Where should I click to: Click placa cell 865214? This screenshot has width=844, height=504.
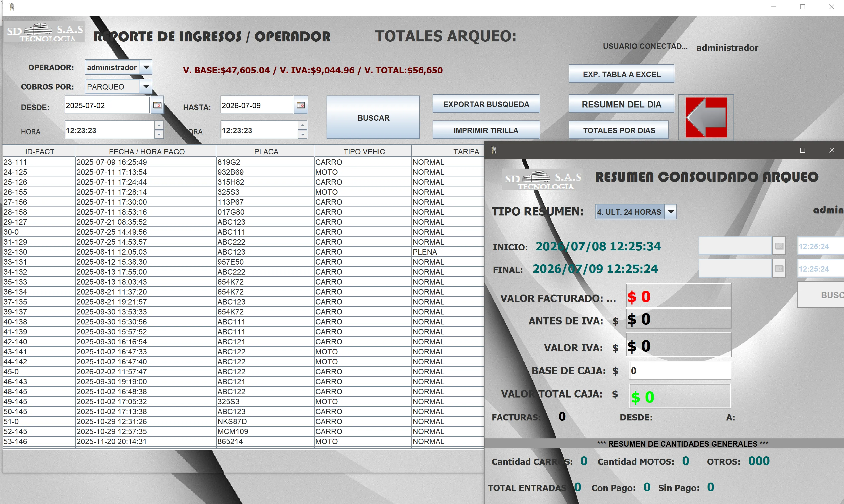(265, 441)
